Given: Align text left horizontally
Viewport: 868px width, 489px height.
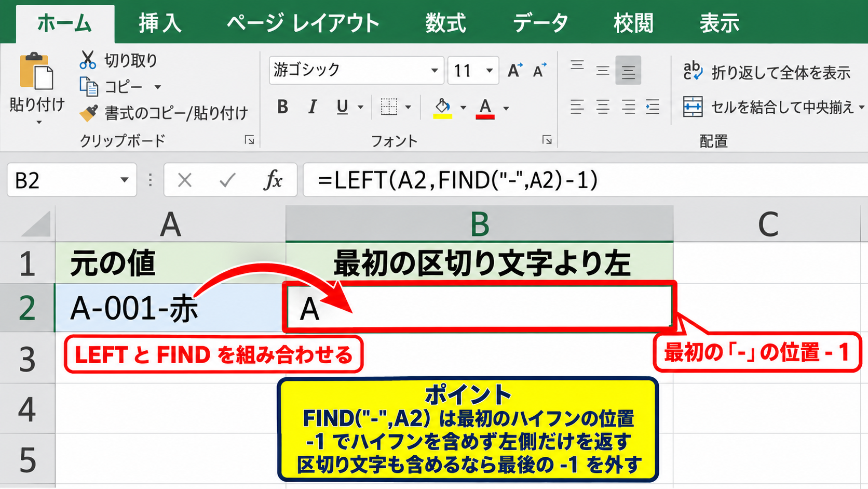Looking at the screenshot, I should (577, 107).
